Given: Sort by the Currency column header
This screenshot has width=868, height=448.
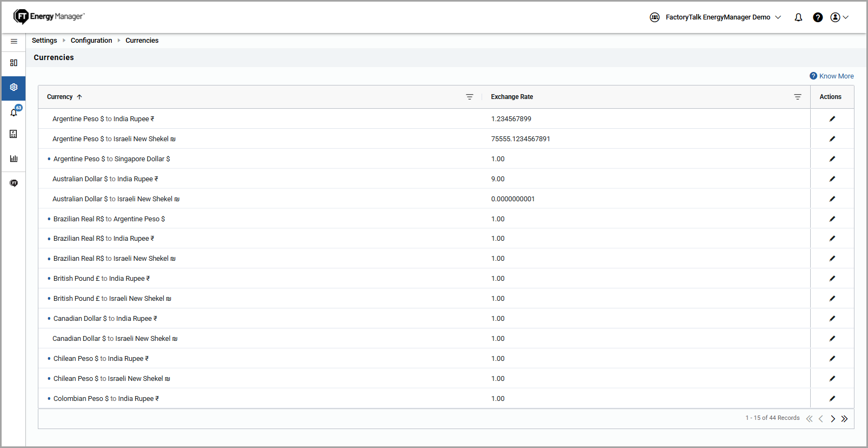Looking at the screenshot, I should [64, 97].
